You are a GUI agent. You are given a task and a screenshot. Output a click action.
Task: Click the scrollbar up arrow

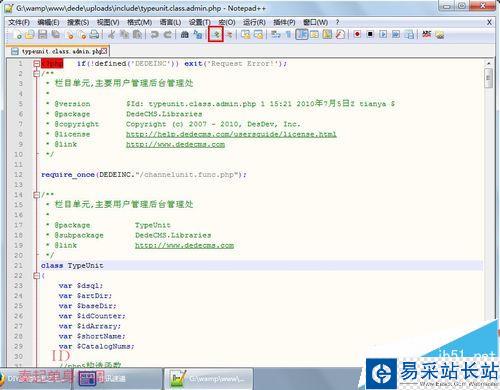(x=488, y=63)
